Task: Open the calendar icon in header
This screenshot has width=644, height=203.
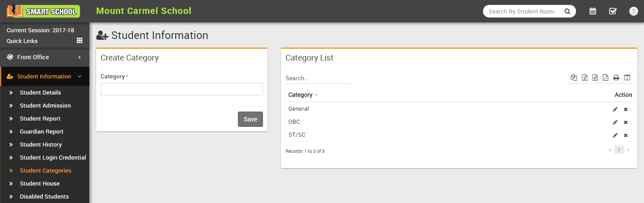Action: pyautogui.click(x=593, y=11)
